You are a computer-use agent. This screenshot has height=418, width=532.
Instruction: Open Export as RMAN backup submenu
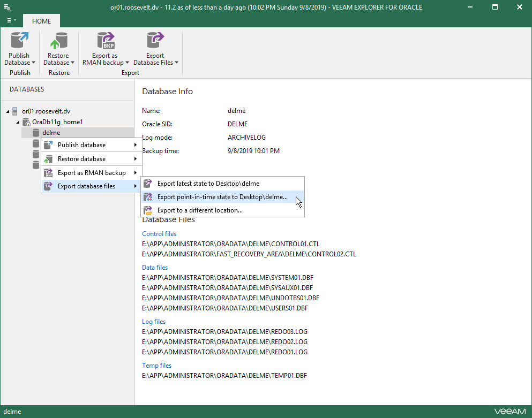92,173
